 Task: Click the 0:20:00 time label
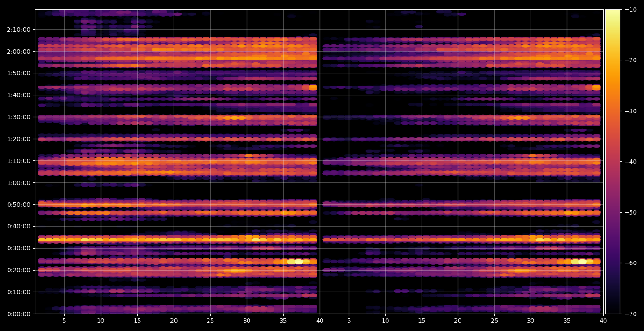19,270
